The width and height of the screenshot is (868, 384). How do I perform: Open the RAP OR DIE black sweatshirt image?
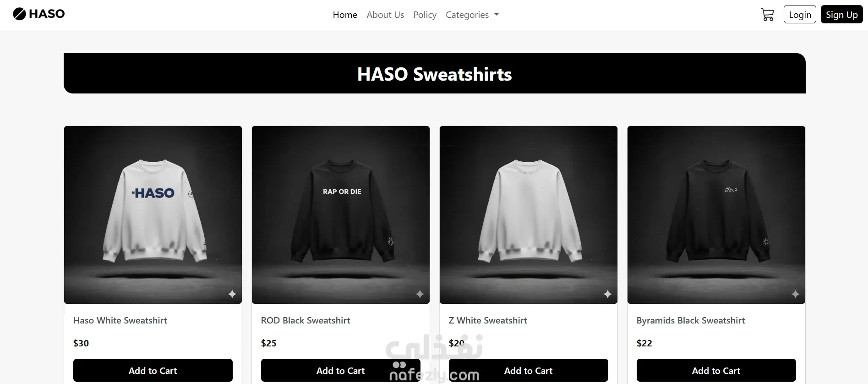pyautogui.click(x=341, y=215)
